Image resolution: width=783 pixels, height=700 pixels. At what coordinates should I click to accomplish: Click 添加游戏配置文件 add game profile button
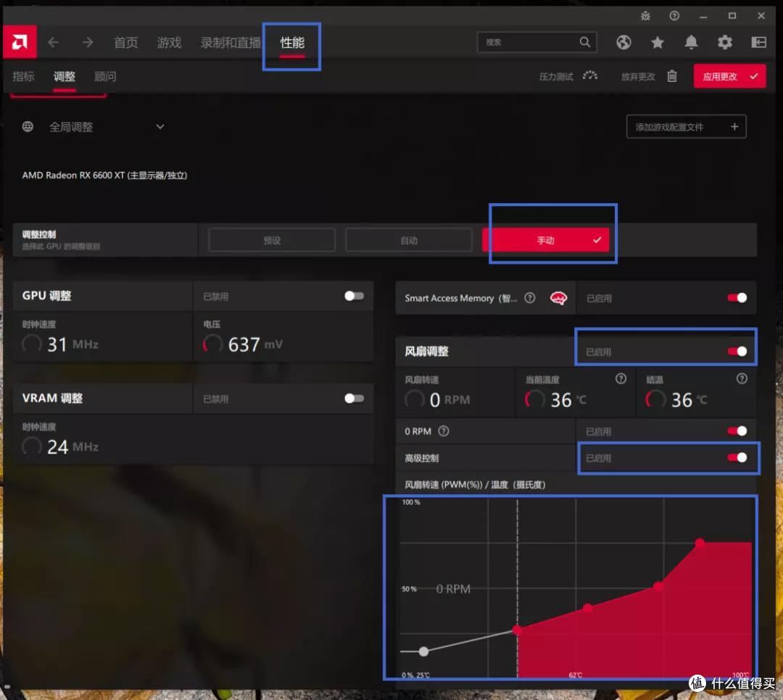686,126
